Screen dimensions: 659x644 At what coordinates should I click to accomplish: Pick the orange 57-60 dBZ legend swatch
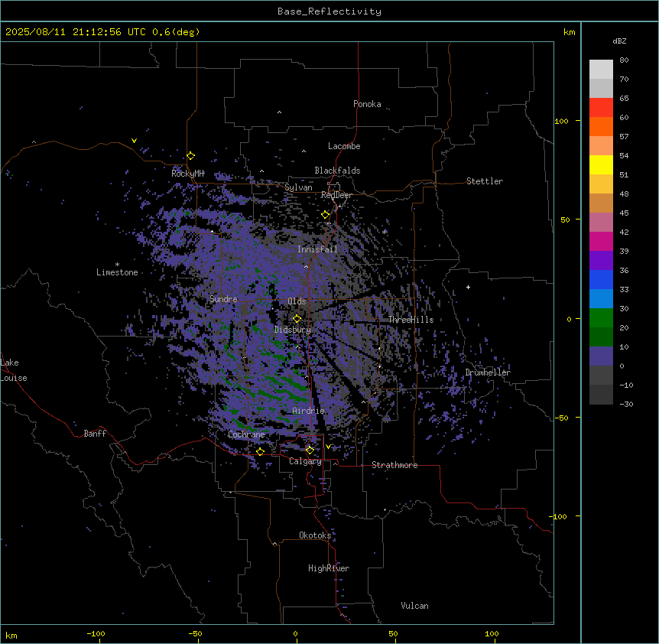tap(601, 126)
